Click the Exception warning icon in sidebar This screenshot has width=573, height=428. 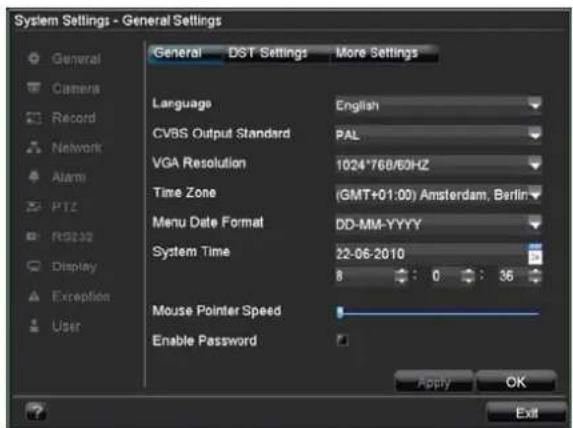pyautogui.click(x=34, y=296)
